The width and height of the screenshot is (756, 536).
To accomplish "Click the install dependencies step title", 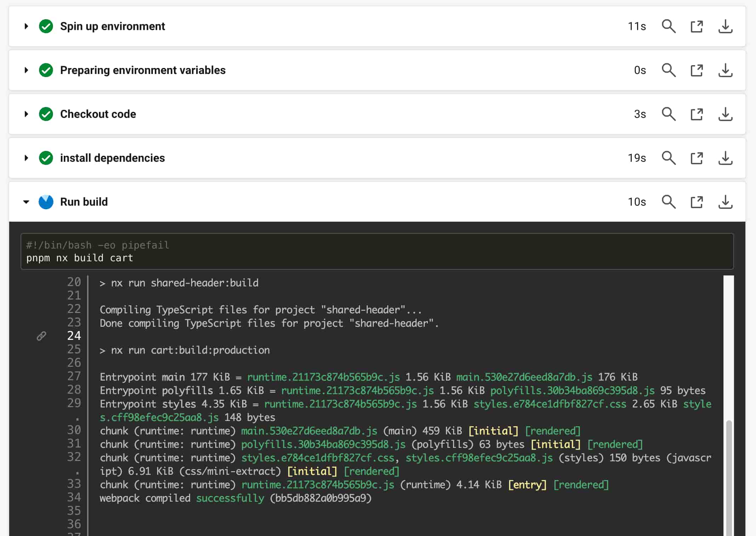I will pos(112,158).
